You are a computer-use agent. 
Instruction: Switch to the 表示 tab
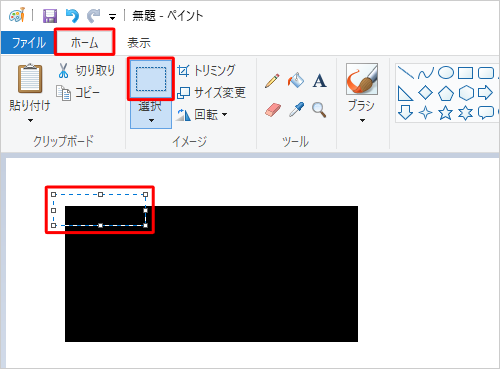pos(139,43)
